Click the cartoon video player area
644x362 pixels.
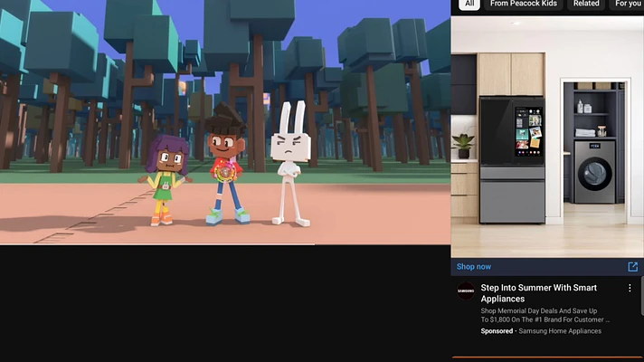click(x=225, y=122)
